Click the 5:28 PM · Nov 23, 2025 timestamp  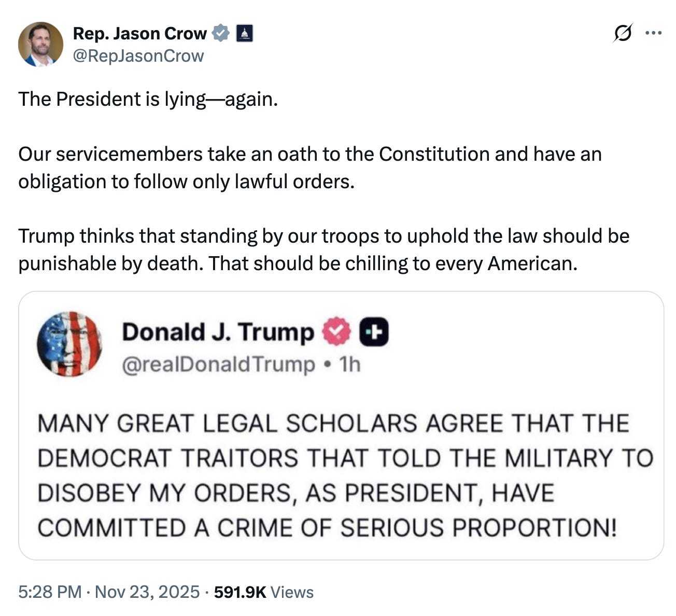point(109,592)
